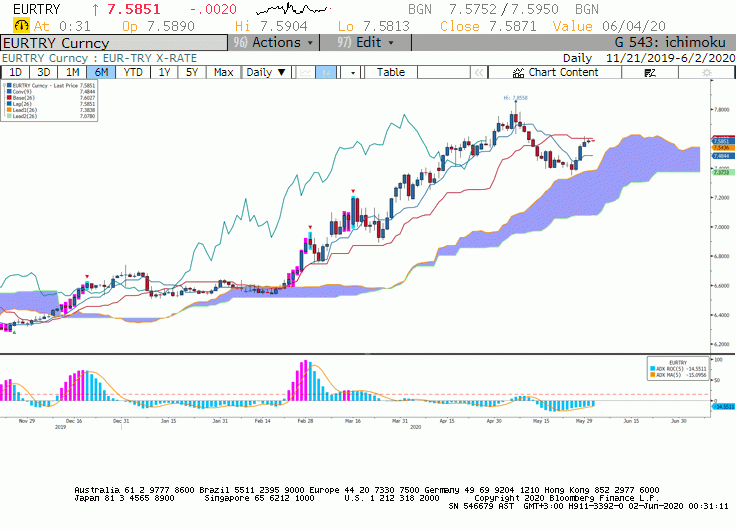Image resolution: width=736 pixels, height=529 pixels.
Task: Click the Base(26) red legend swatch
Action: point(9,98)
